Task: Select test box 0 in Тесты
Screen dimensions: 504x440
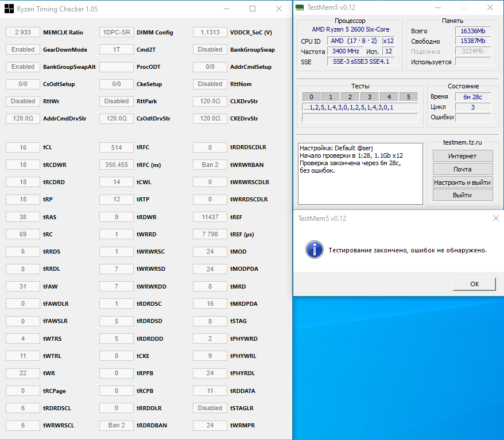Action: (x=311, y=97)
